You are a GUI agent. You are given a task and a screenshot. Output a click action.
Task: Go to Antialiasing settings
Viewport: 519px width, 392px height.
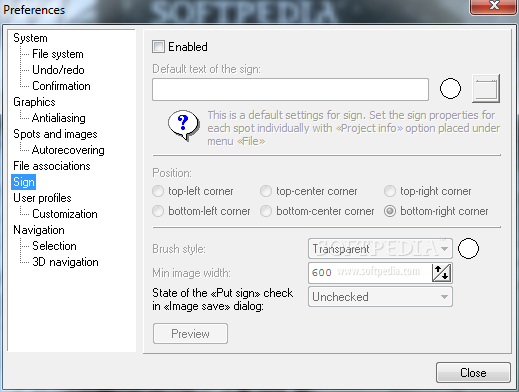tap(59, 118)
